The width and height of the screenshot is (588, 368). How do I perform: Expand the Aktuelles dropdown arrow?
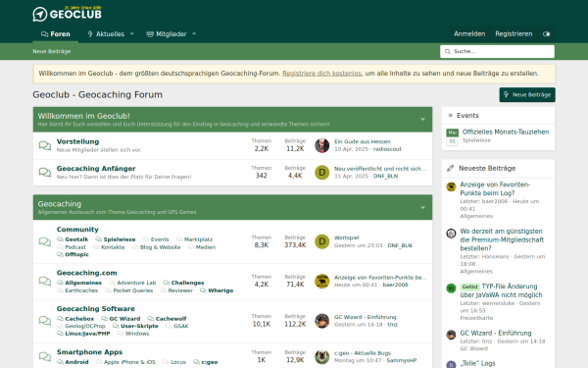(x=132, y=34)
